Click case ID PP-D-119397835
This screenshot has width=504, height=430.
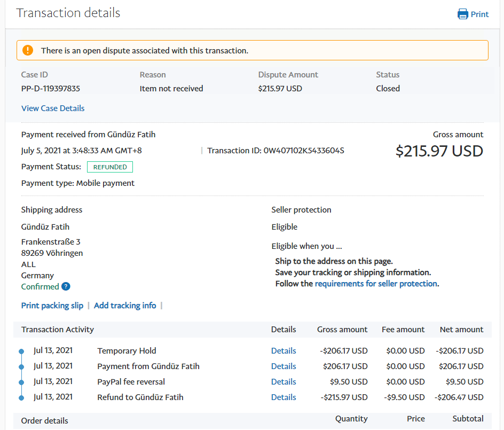coord(51,89)
